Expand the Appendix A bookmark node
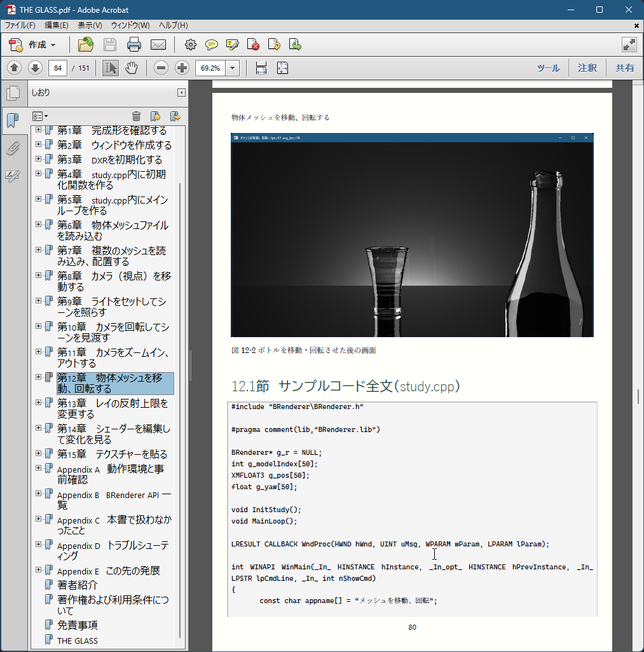 (39, 468)
